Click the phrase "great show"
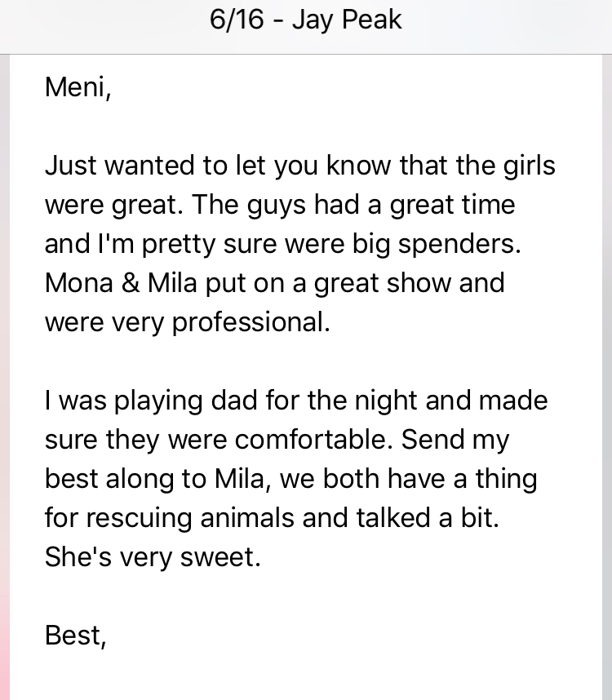Image resolution: width=612 pixels, height=700 pixels. coord(379,283)
